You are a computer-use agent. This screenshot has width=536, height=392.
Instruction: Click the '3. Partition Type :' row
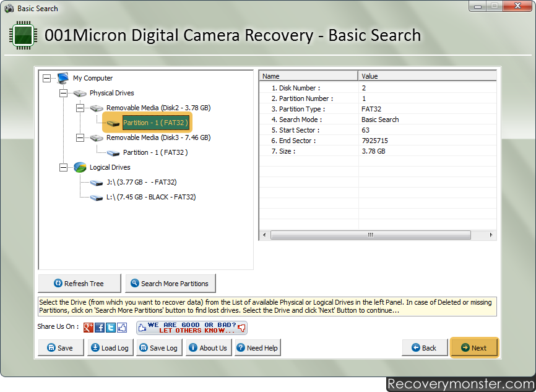tap(378, 109)
